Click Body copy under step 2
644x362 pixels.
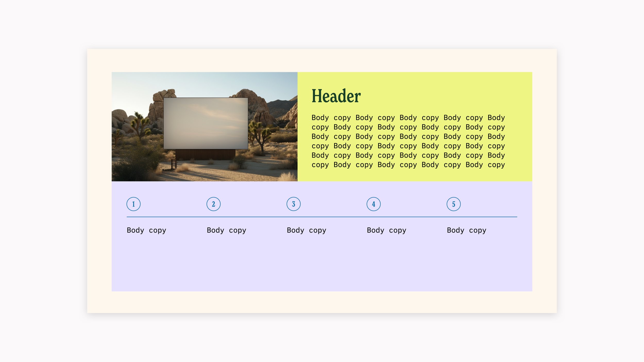(226, 230)
